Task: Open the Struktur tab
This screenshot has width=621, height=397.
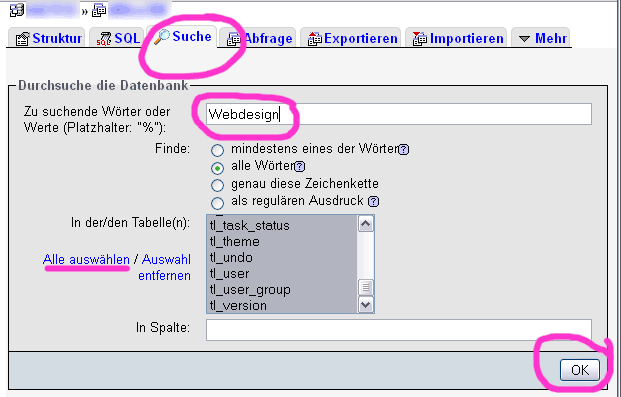Action: pyautogui.click(x=47, y=38)
